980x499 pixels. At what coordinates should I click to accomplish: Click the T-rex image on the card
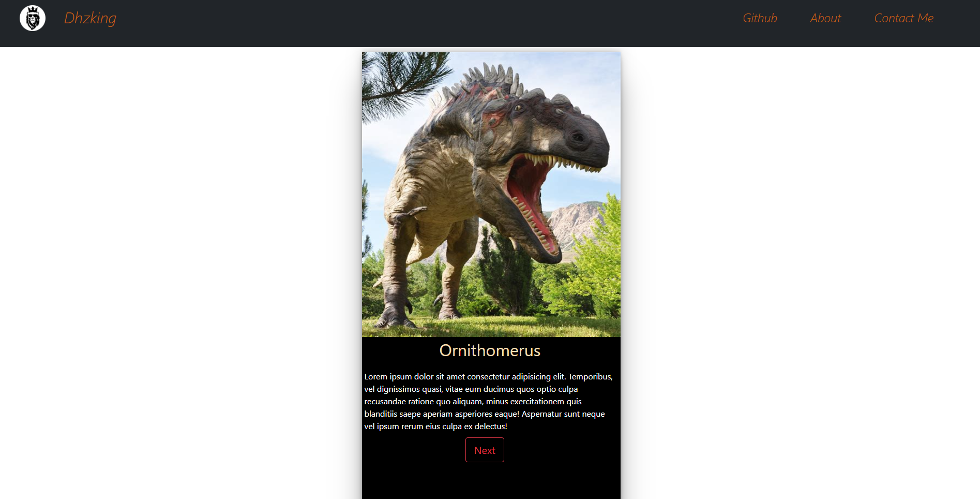point(490,194)
